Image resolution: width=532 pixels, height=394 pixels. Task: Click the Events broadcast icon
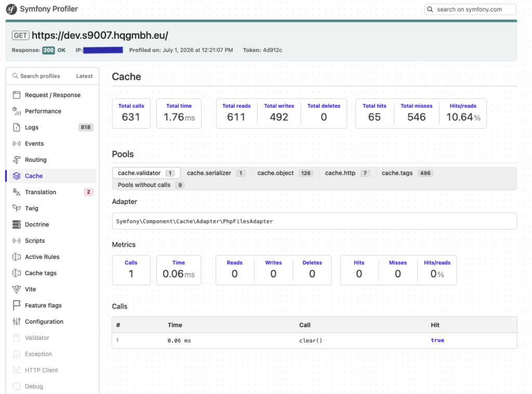(16, 144)
